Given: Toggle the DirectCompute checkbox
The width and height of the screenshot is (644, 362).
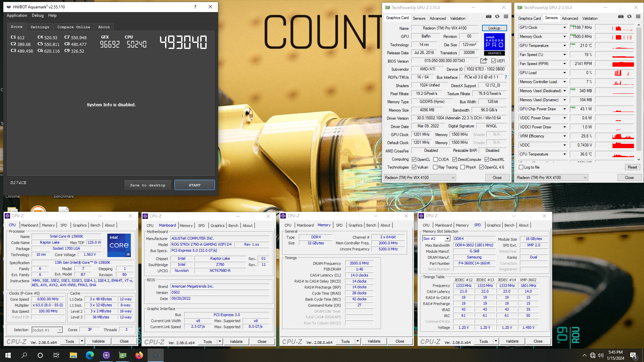Looking at the screenshot, I should pos(454,160).
